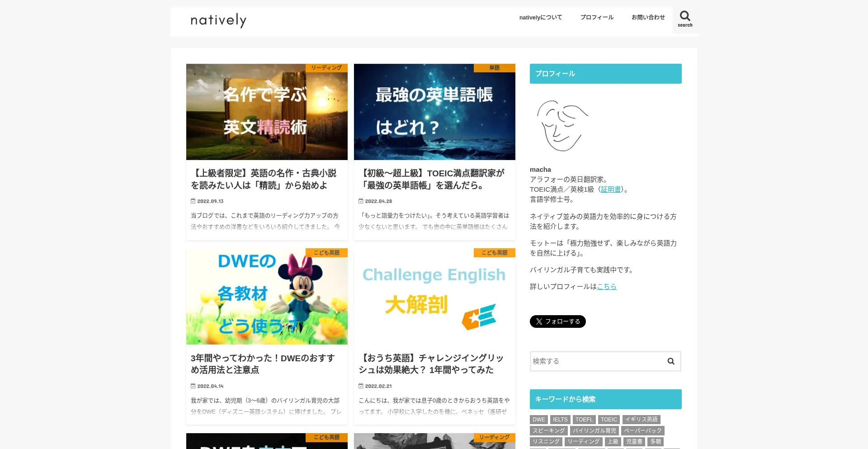Select the イギリス英語 keyword tag
868x449 pixels.
[x=642, y=420]
